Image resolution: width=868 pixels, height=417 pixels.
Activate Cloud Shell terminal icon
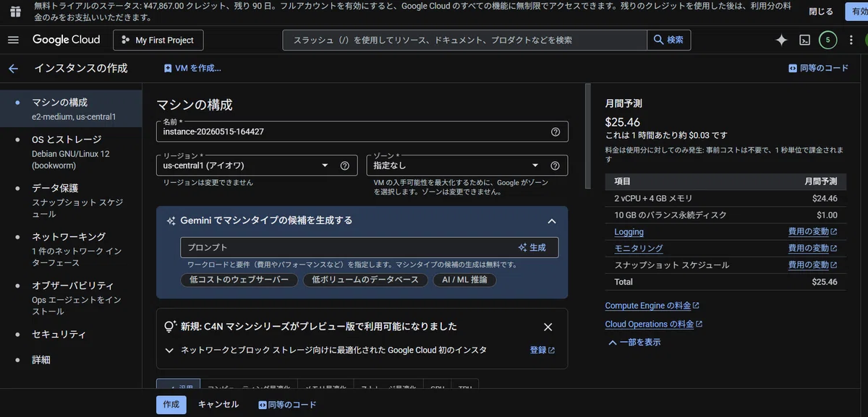click(804, 40)
